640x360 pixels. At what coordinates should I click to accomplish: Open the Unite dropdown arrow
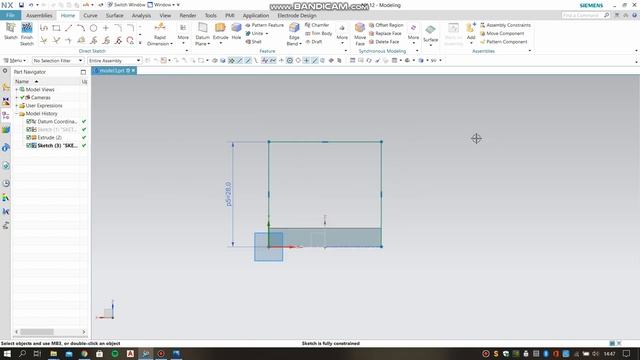click(267, 33)
